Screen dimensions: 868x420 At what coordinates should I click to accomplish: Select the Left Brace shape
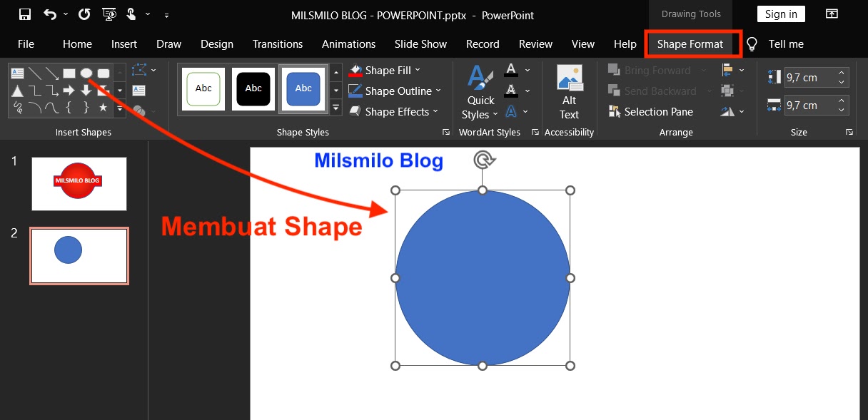coord(69,108)
